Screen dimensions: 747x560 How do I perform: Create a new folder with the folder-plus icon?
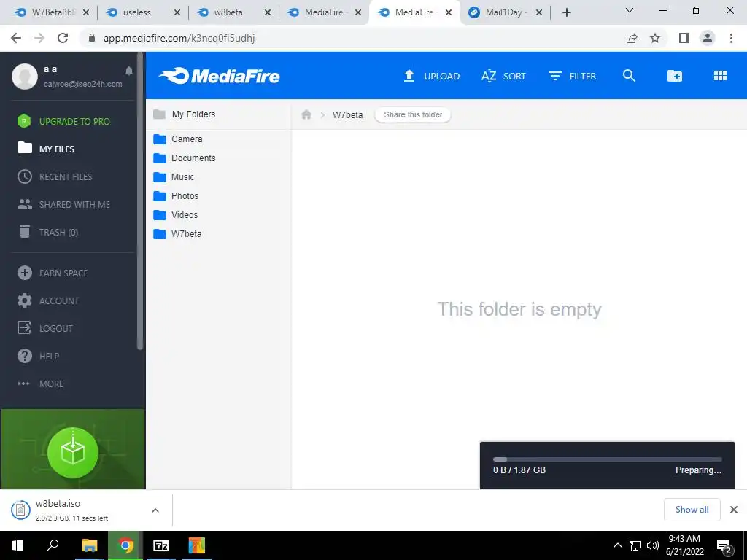point(674,76)
